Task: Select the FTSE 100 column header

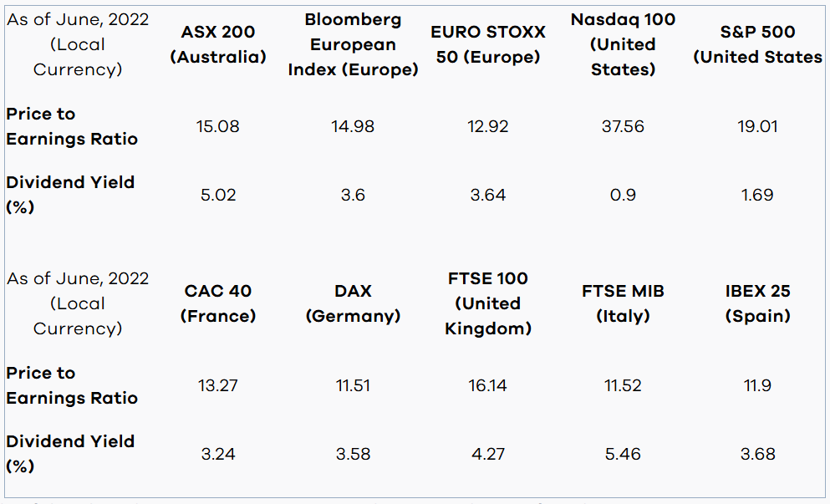Action: click(488, 303)
